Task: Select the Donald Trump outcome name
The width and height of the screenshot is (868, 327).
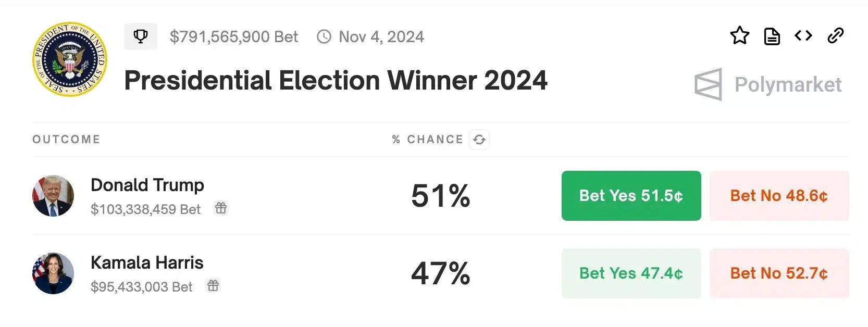Action: pos(147,185)
